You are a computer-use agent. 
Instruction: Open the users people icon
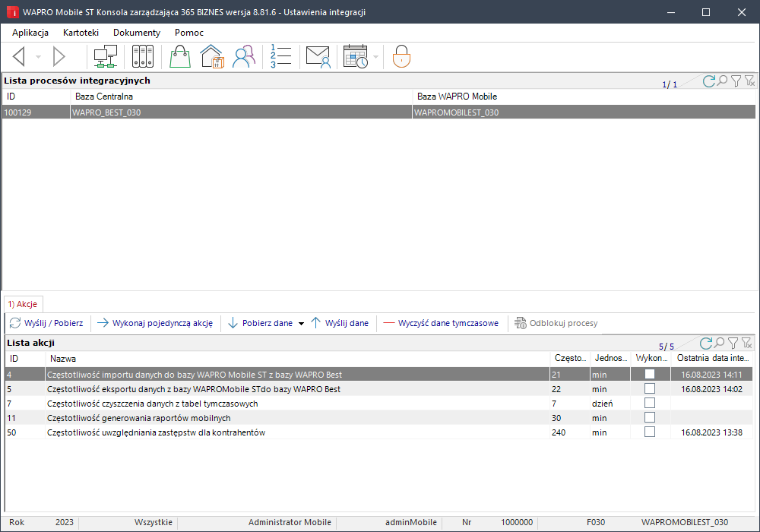point(244,57)
